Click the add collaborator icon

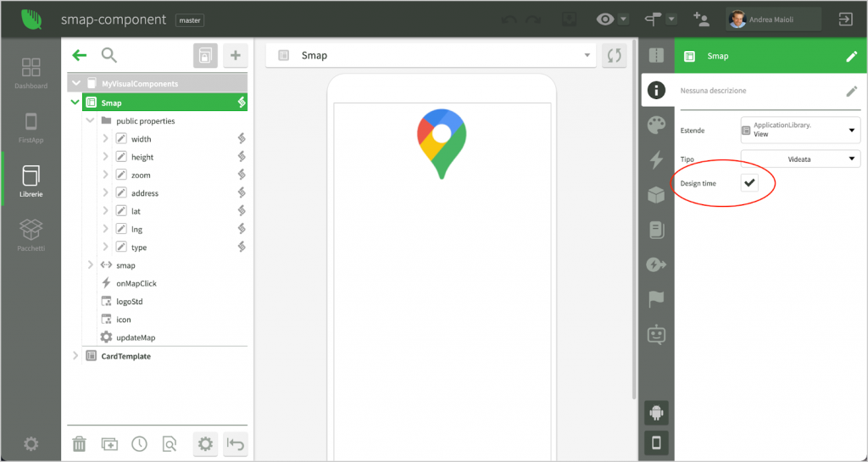click(x=701, y=19)
